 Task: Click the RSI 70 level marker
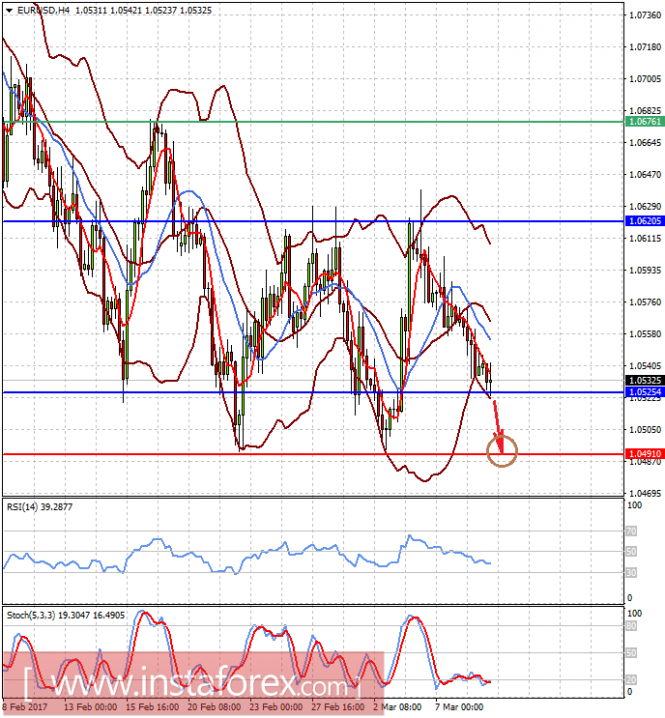tap(631, 531)
